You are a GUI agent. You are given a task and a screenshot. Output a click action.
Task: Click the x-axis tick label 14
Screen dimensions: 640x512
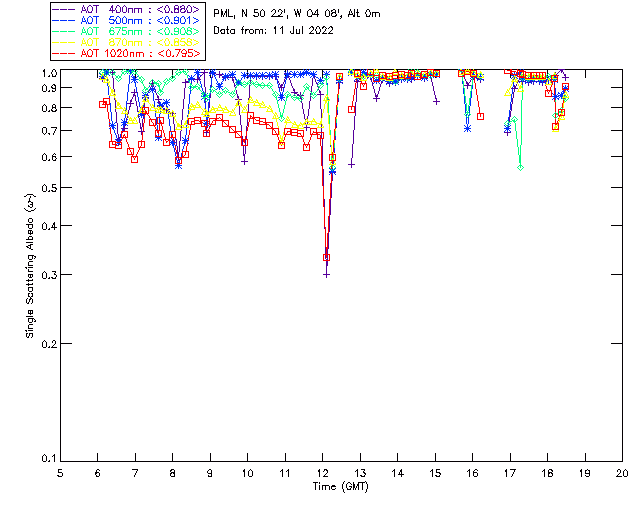(x=398, y=474)
